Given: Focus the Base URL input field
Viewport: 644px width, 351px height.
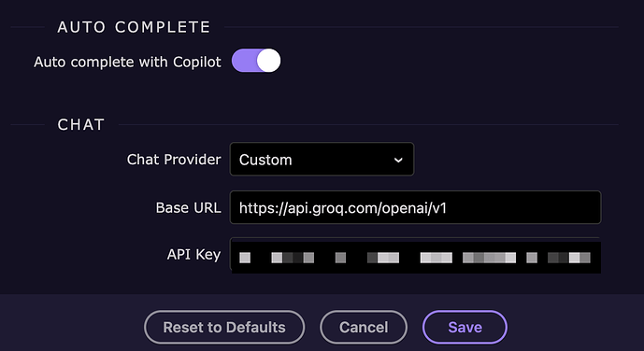Looking at the screenshot, I should click(x=415, y=207).
